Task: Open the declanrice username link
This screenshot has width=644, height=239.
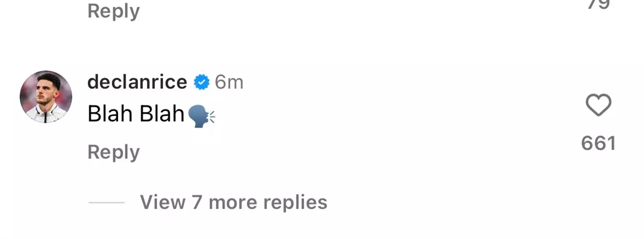Action: 137,82
